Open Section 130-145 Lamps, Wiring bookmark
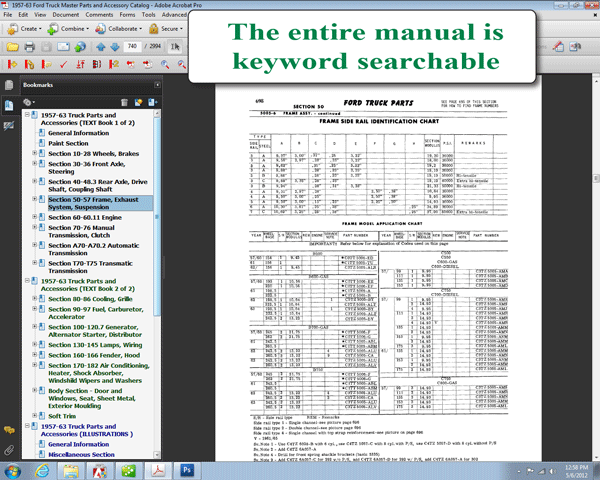Viewport: 600px width, 480px height. (x=95, y=345)
